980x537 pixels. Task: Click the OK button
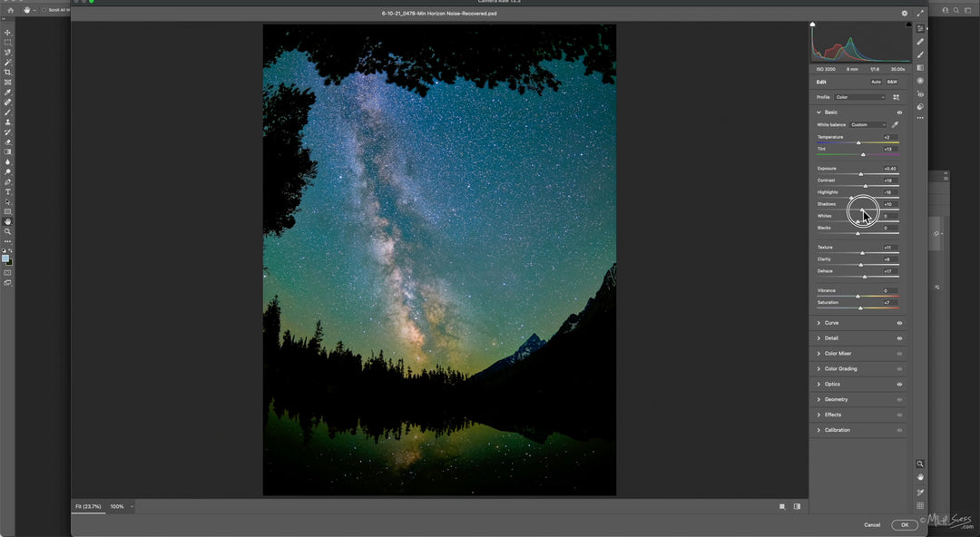(x=904, y=524)
